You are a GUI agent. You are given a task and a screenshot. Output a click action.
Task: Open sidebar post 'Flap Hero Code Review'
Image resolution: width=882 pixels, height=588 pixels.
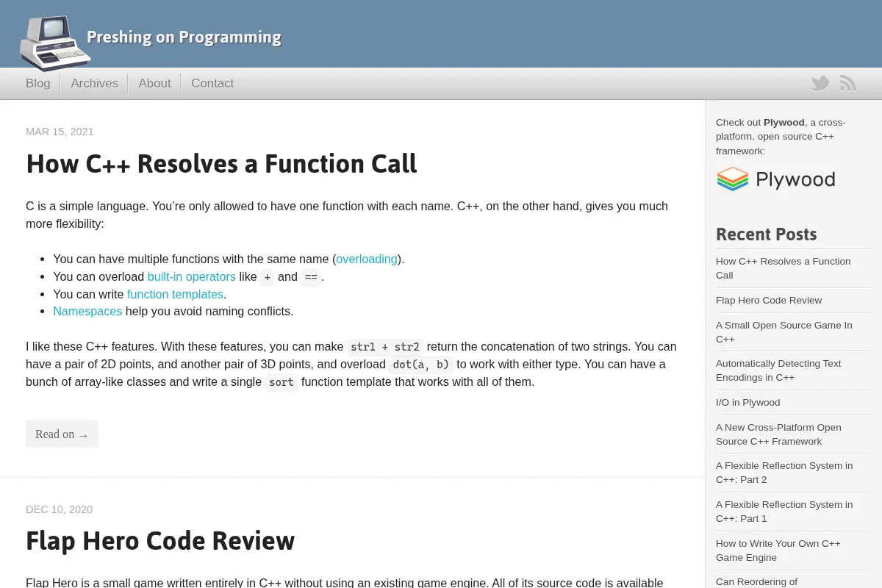coord(769,300)
